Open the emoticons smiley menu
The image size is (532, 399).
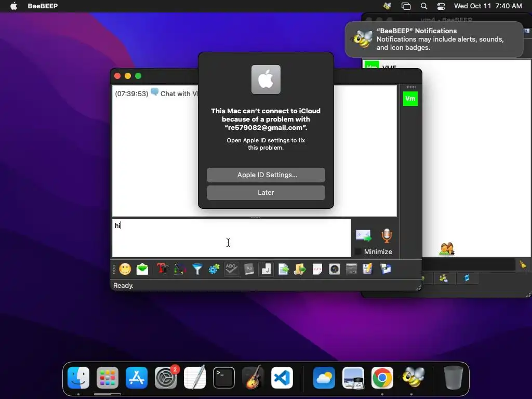(125, 269)
